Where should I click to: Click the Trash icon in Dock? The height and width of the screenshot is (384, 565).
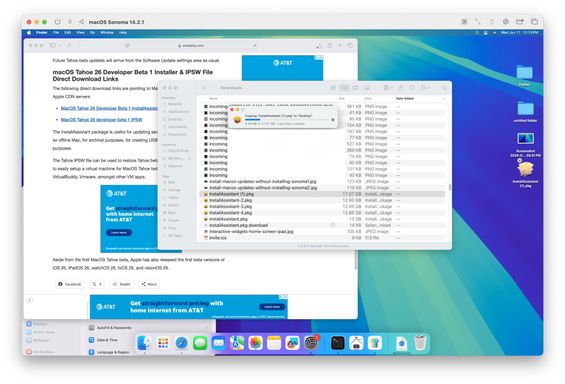pos(420,343)
